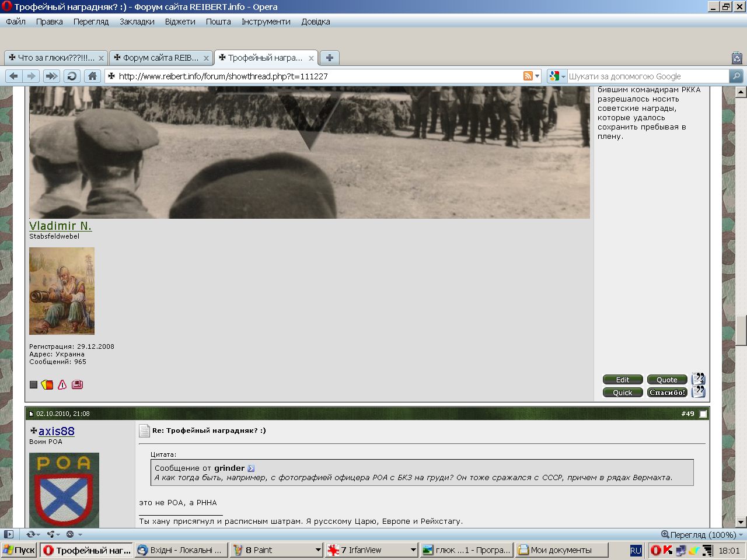This screenshot has width=747, height=560.
Task: Click the view quoted post arrow after grinder
Action: (251, 468)
